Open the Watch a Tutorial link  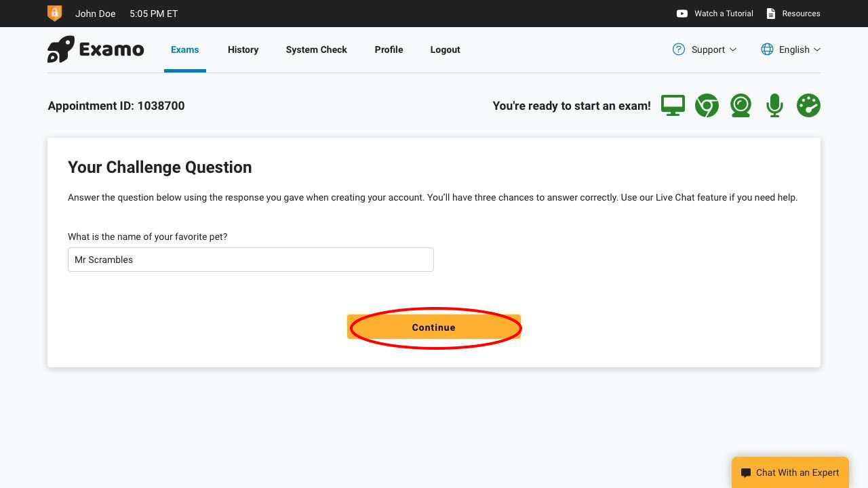715,14
